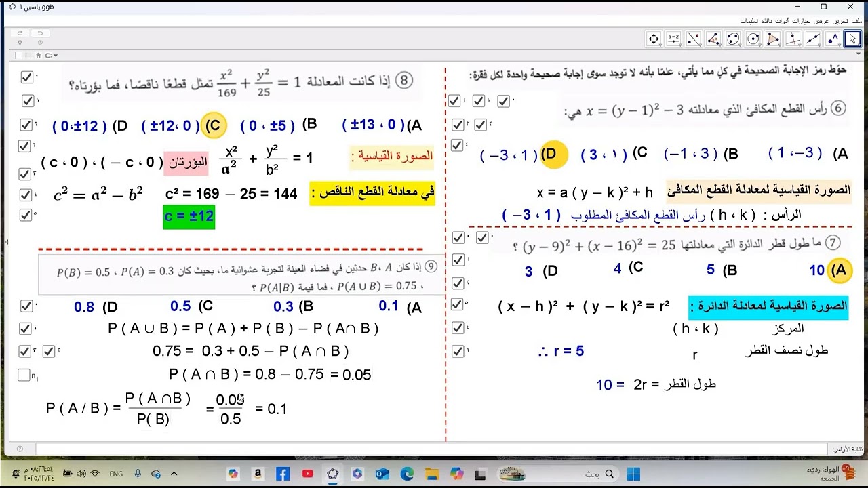
Task: Click the blue الصورة القياسية لمعادلة الدائرة label
Action: pyautogui.click(x=768, y=306)
